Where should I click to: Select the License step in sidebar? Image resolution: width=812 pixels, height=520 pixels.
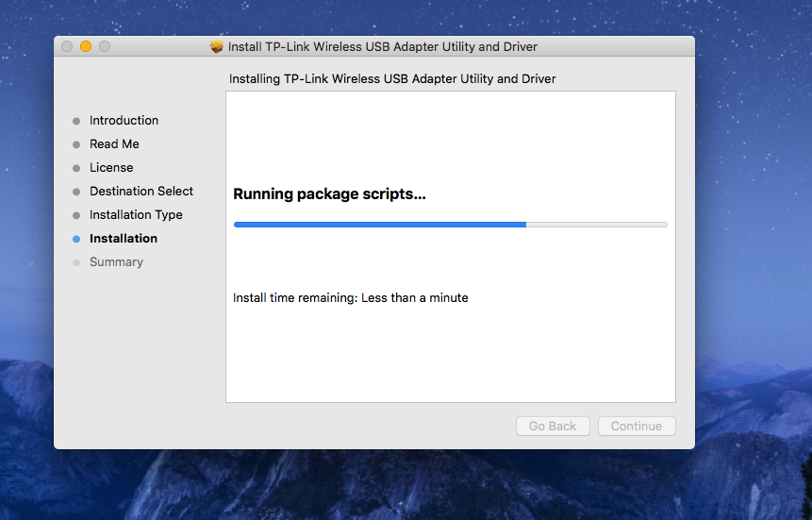coord(111,167)
